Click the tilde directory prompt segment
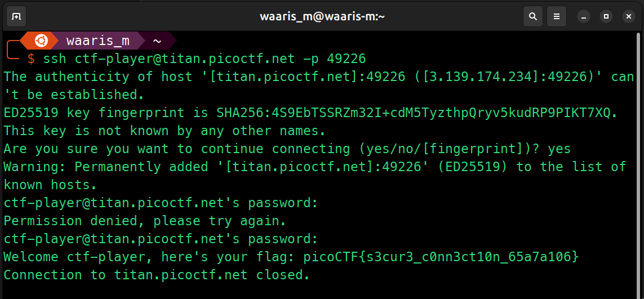 coord(157,41)
